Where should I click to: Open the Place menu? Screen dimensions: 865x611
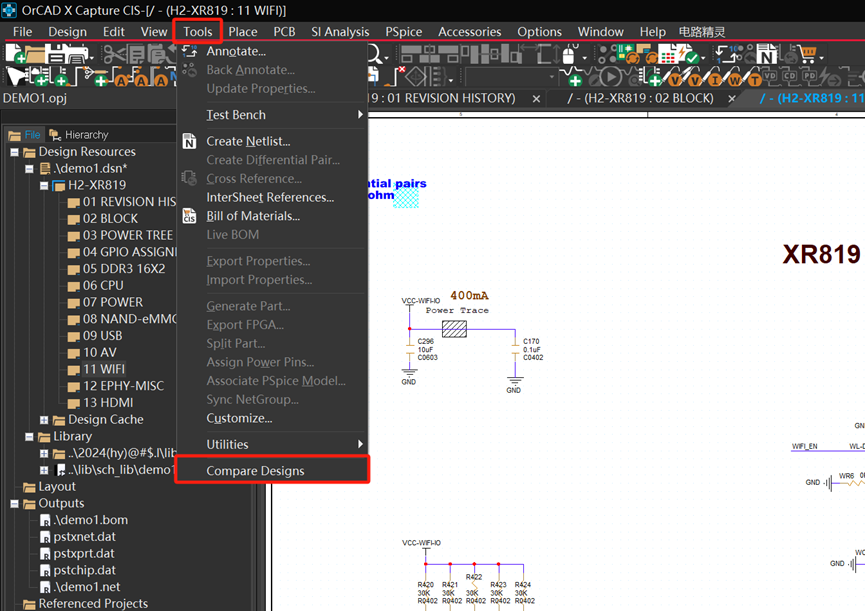243,32
